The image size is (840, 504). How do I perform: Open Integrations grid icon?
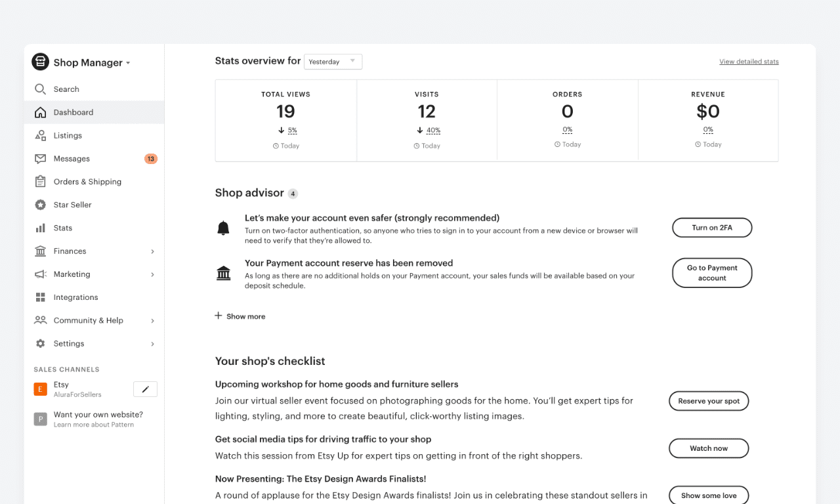40,297
